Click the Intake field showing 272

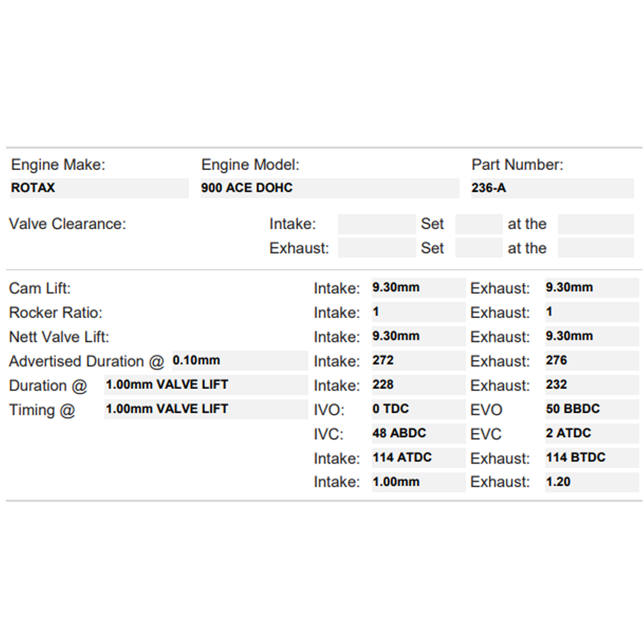(x=418, y=361)
